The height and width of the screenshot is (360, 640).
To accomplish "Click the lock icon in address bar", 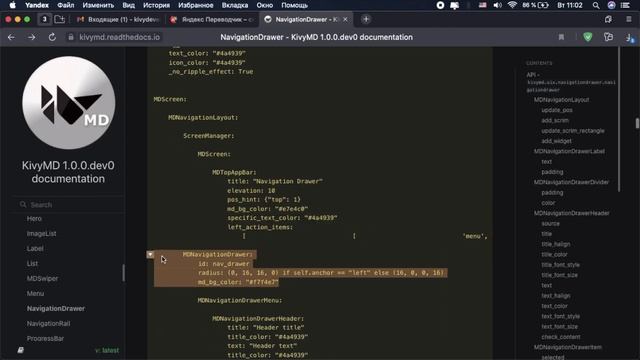I will point(71,37).
